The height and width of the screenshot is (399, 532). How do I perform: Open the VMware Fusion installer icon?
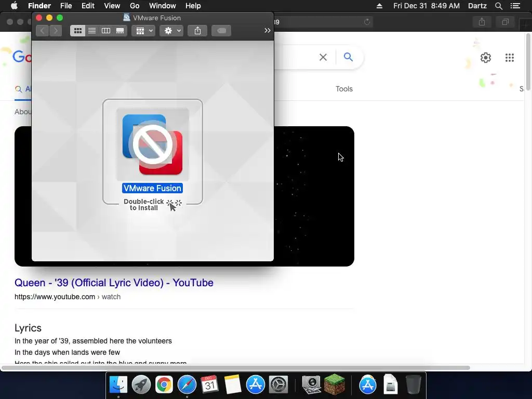coord(152,144)
